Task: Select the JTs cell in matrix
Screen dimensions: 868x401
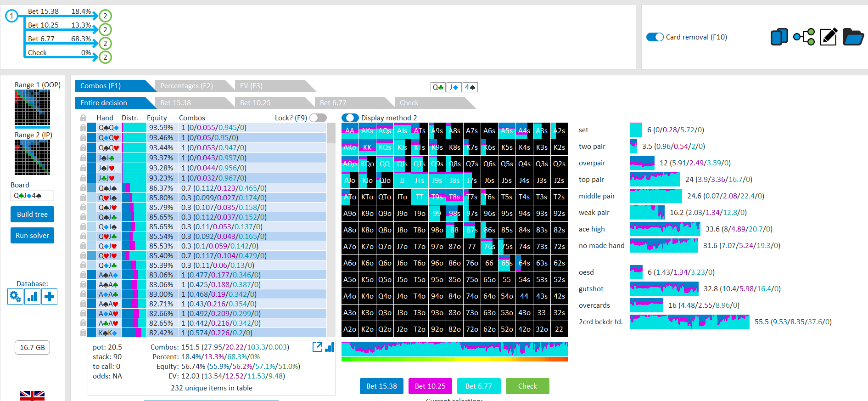Action: pos(420,181)
